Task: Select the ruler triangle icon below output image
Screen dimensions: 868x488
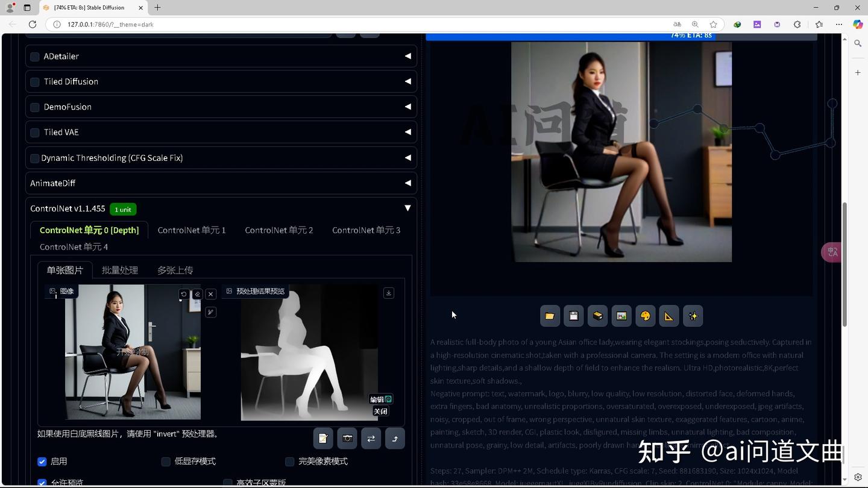Action: tap(668, 315)
